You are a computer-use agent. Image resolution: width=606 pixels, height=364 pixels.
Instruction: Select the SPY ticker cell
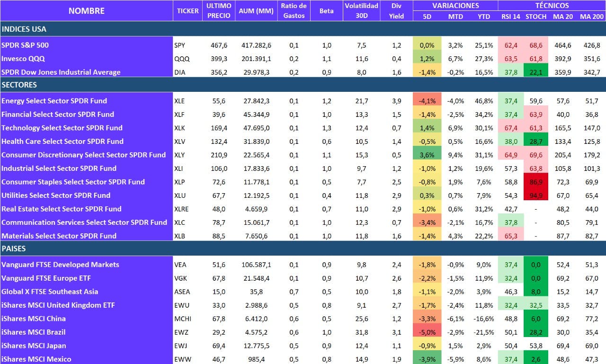(x=187, y=45)
